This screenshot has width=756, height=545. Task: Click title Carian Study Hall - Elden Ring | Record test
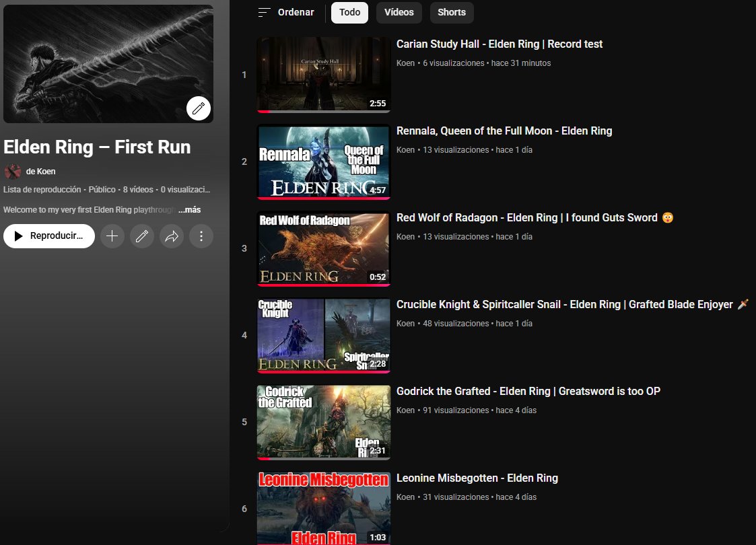500,44
